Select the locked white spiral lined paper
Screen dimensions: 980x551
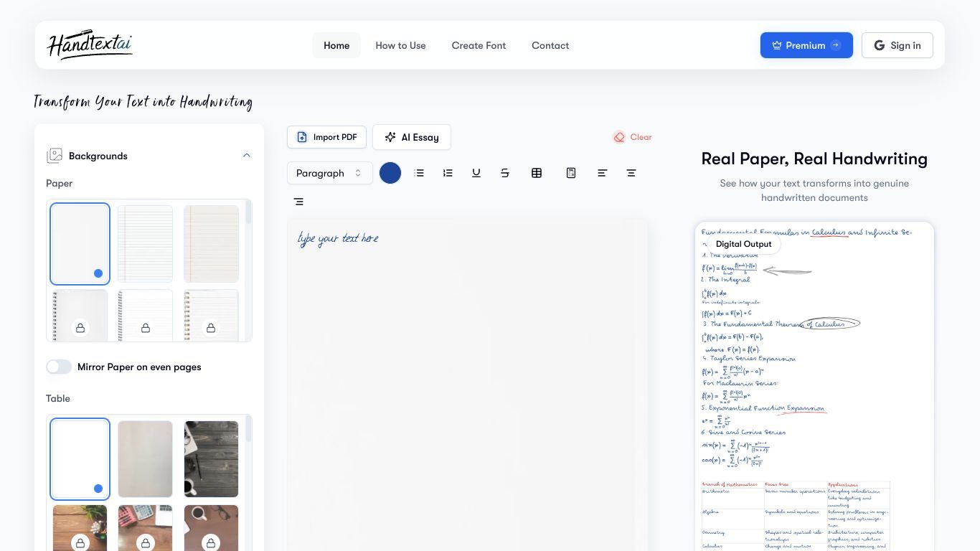145,316
